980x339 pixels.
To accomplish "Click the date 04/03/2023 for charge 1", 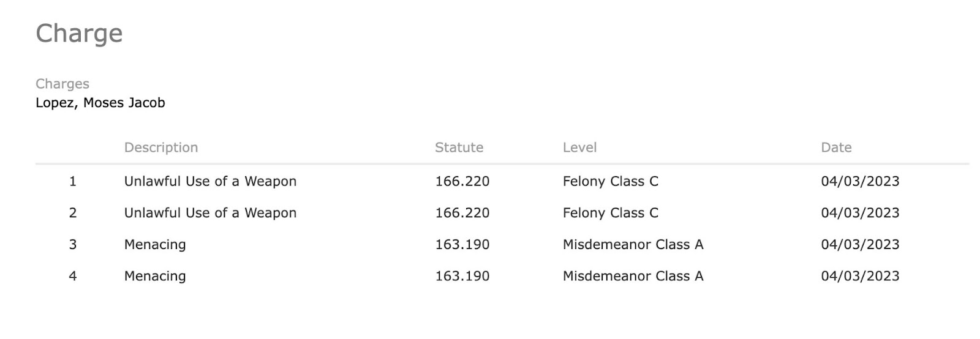I will point(861,181).
